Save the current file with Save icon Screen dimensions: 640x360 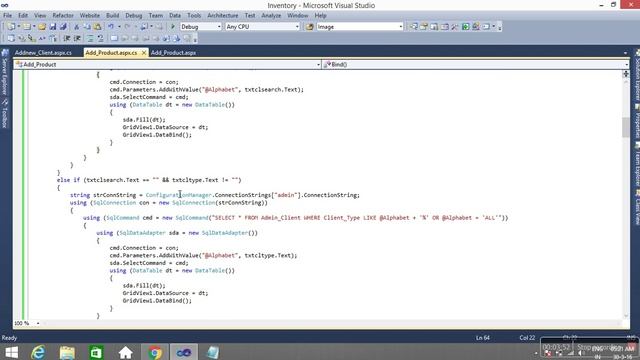click(x=53, y=27)
